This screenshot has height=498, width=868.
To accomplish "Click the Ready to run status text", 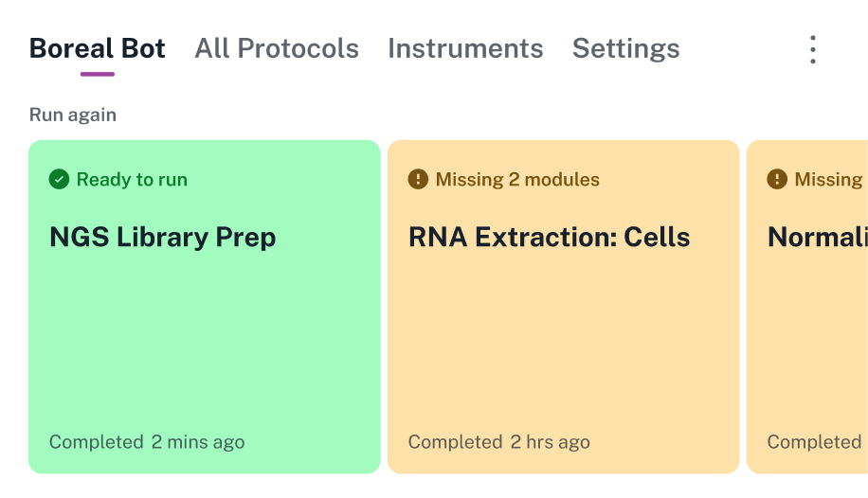I will pos(132,179).
